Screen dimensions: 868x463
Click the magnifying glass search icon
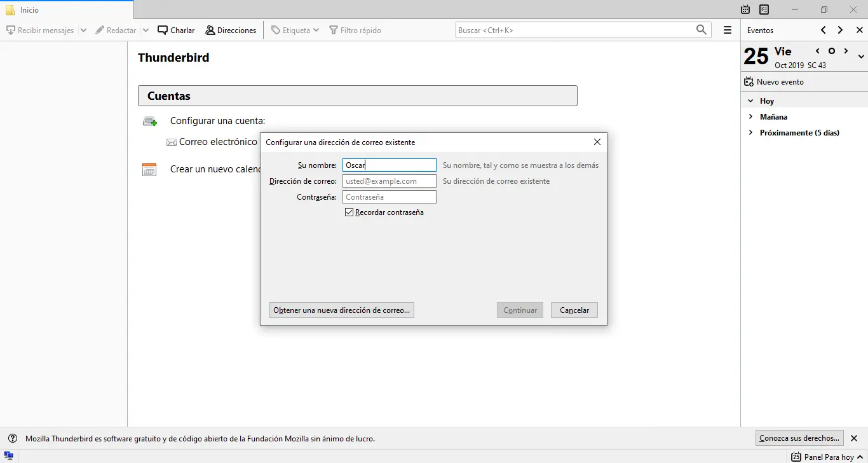(x=702, y=30)
